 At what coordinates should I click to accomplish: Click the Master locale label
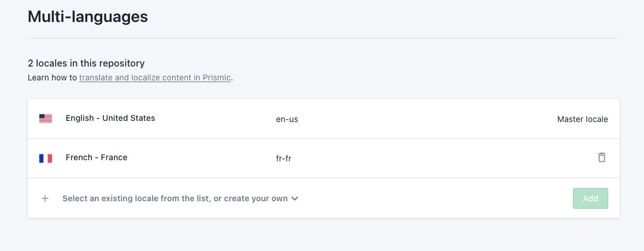[582, 120]
